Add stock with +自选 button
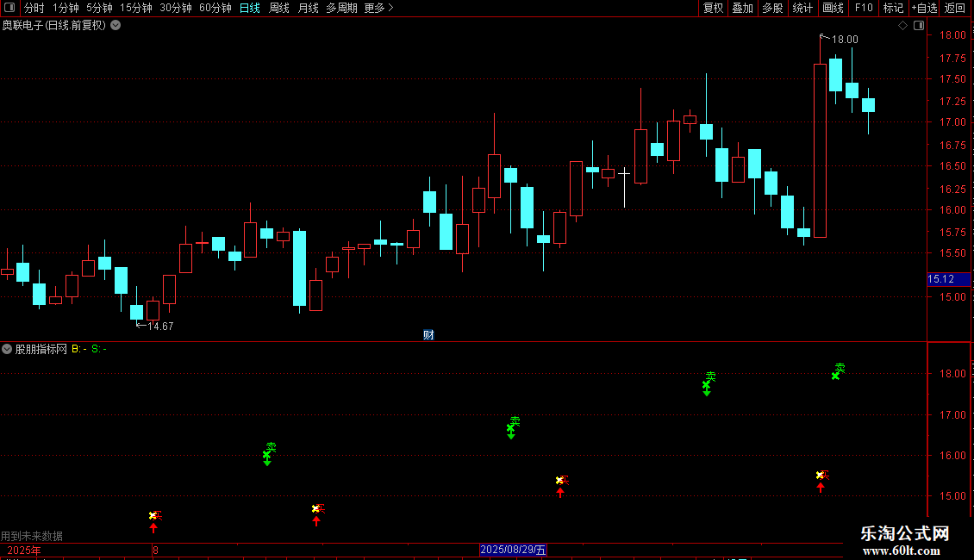This screenshot has width=974, height=560. coord(924,8)
